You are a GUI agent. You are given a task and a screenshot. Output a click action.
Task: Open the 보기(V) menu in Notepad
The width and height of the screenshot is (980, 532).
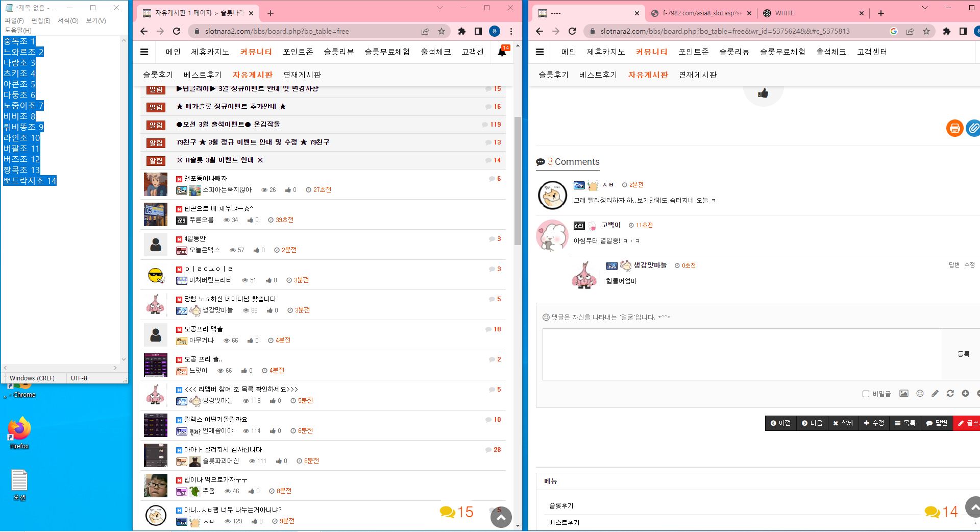click(x=96, y=20)
